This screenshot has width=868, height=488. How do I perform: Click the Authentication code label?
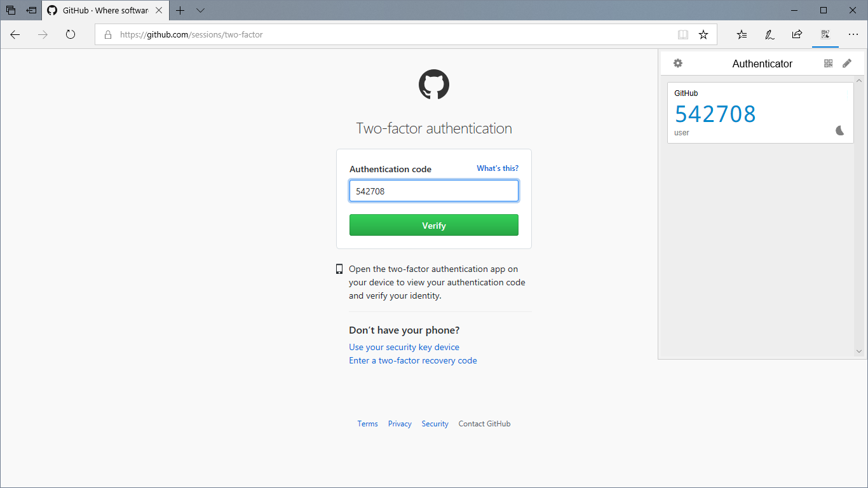click(390, 169)
